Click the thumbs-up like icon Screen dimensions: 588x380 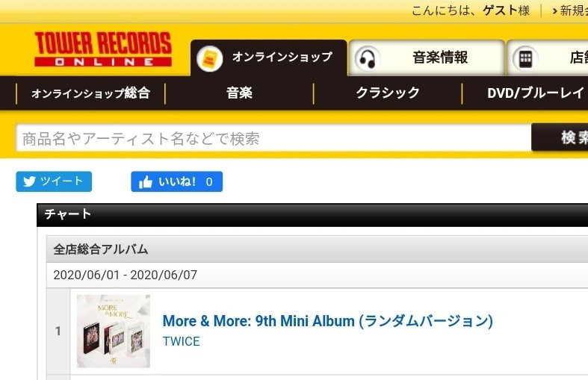click(146, 181)
